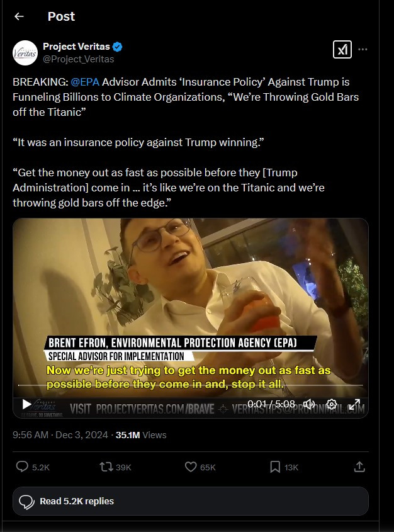394x532 pixels.
Task: Open Project Veritas profile avatar
Action: pos(25,53)
